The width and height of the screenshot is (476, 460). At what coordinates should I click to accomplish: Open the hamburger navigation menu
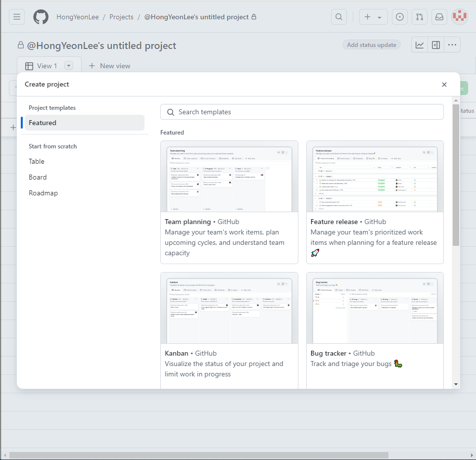[x=17, y=17]
